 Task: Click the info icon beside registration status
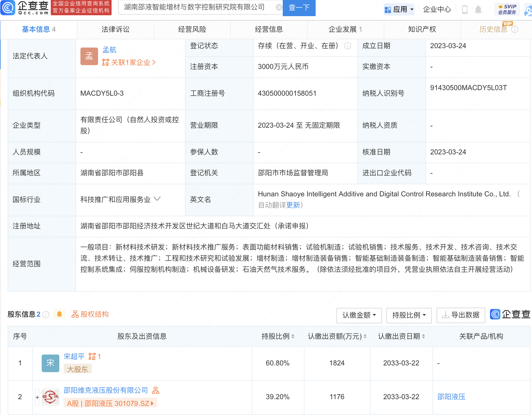click(348, 46)
